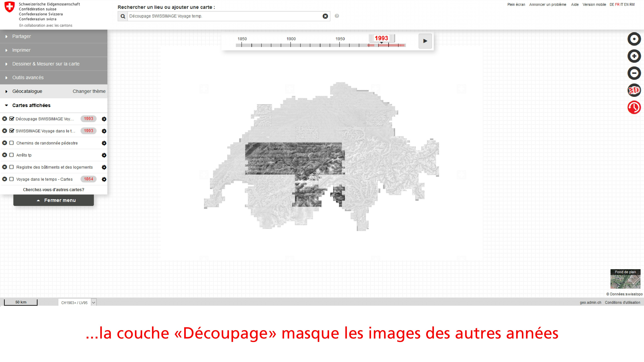This screenshot has height=362, width=644.
Task: Zoom in with the plus button
Action: coord(634,56)
